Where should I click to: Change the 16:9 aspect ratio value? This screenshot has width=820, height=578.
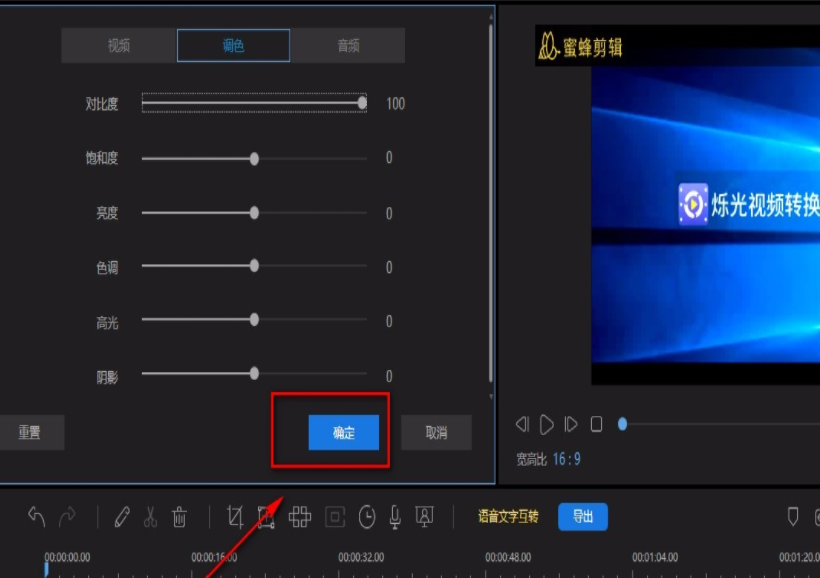click(x=566, y=459)
